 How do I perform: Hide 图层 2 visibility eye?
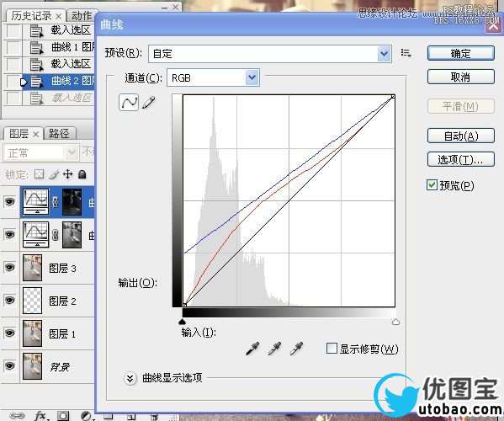[9, 300]
